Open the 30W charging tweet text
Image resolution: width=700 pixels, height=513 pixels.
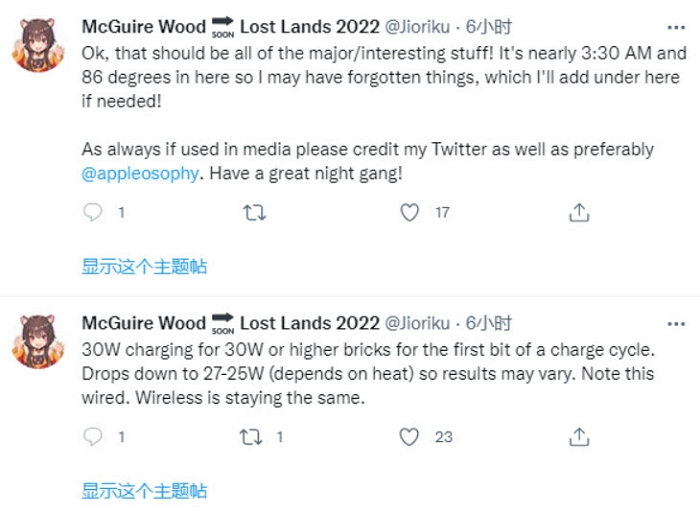pos(368,373)
